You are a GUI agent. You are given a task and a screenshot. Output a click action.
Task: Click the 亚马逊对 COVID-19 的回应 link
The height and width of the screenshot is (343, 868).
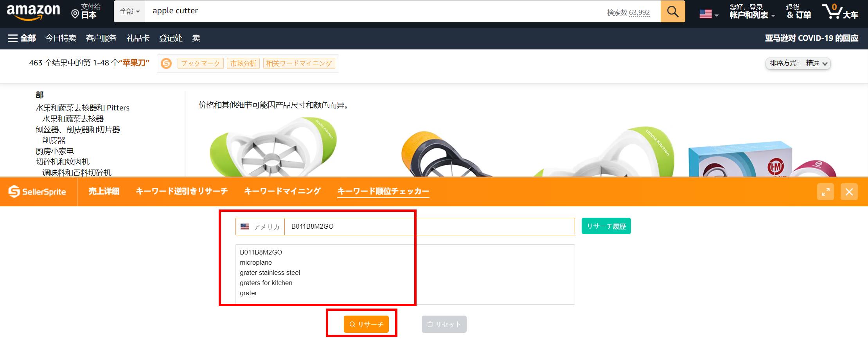(x=812, y=38)
